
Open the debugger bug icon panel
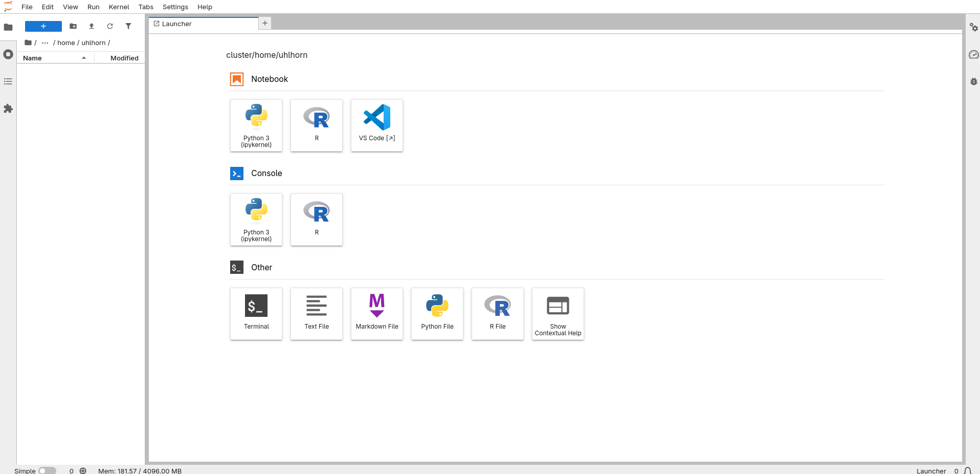point(973,81)
